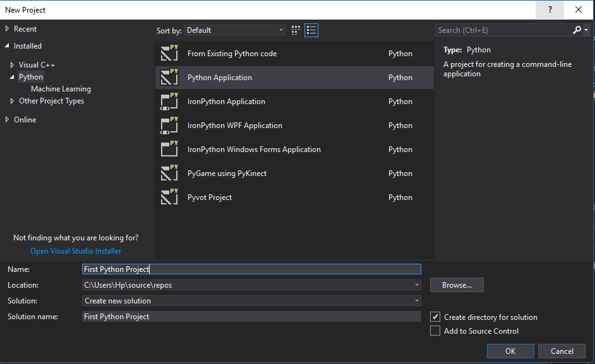595x364 pixels.
Task: Open Visual Studio Installer link
Action: point(75,250)
